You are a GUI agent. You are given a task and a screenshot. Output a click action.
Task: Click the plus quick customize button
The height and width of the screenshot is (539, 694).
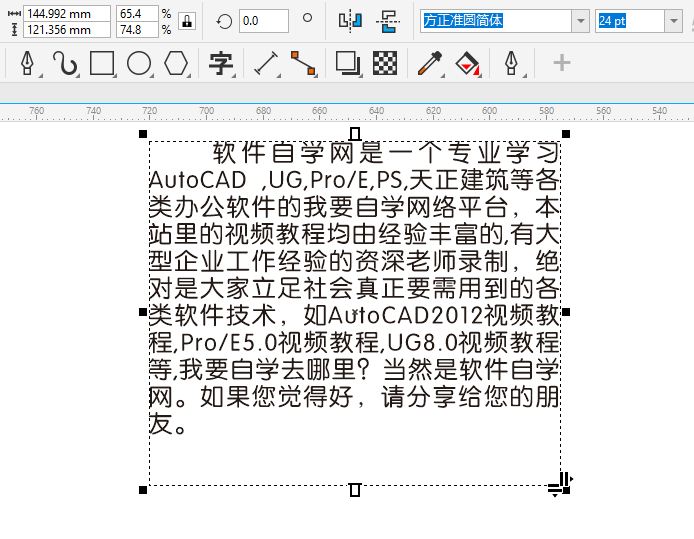562,63
